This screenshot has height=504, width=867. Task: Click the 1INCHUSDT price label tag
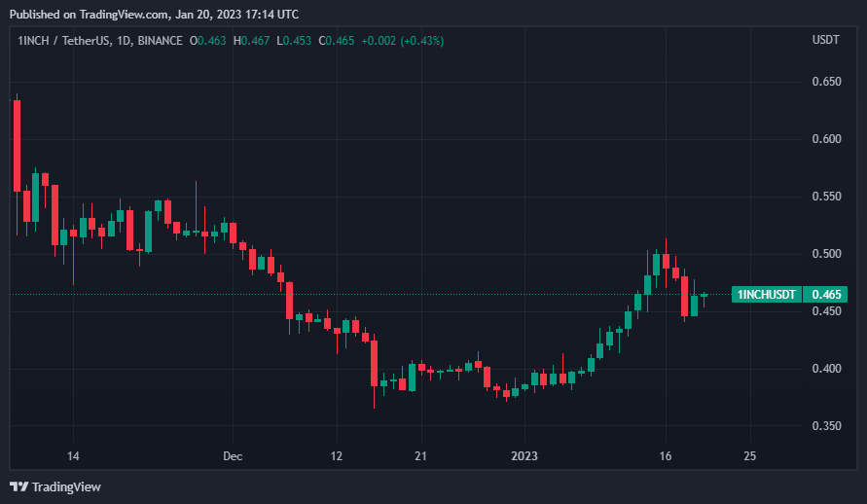(x=767, y=295)
